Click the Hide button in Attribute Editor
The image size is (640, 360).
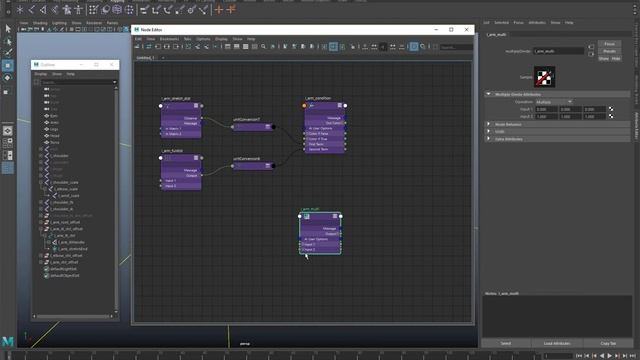click(x=616, y=59)
